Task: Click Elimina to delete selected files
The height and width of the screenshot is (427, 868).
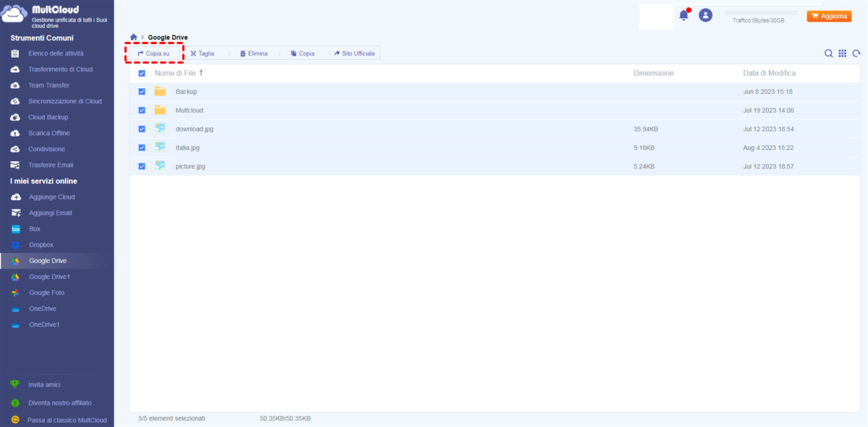Action: tap(254, 53)
